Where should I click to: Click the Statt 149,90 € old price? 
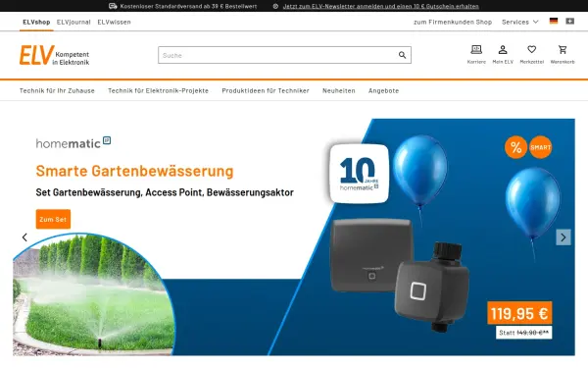click(524, 333)
